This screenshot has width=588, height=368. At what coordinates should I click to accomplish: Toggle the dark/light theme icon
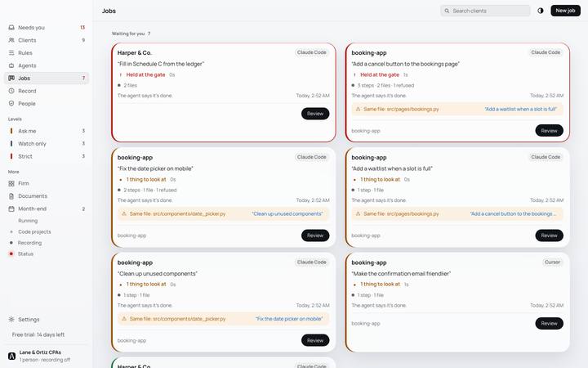click(x=541, y=11)
